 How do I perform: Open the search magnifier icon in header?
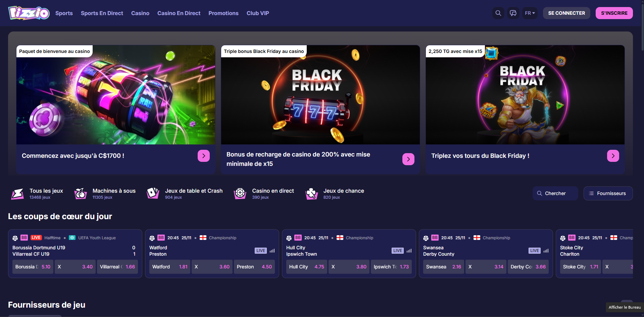point(498,13)
